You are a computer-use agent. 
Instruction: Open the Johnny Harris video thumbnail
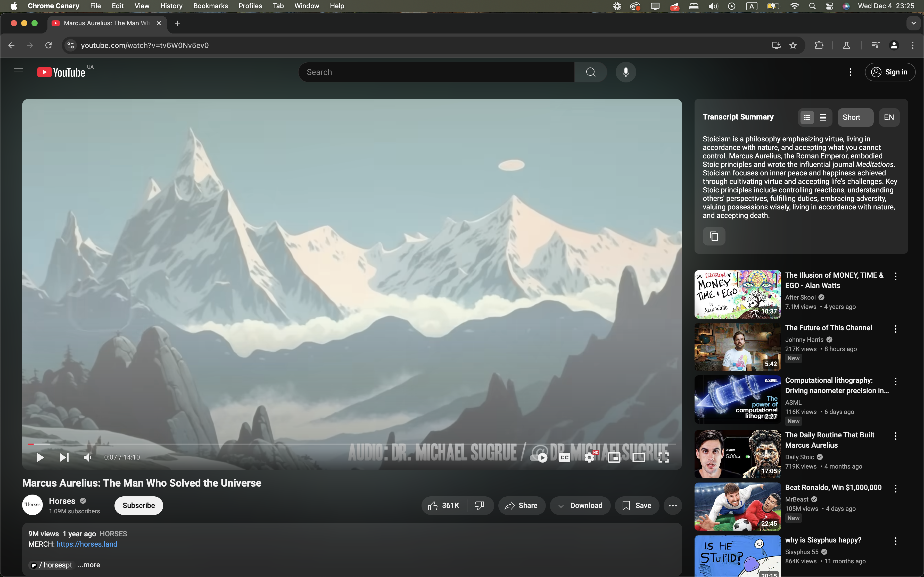pyautogui.click(x=737, y=347)
